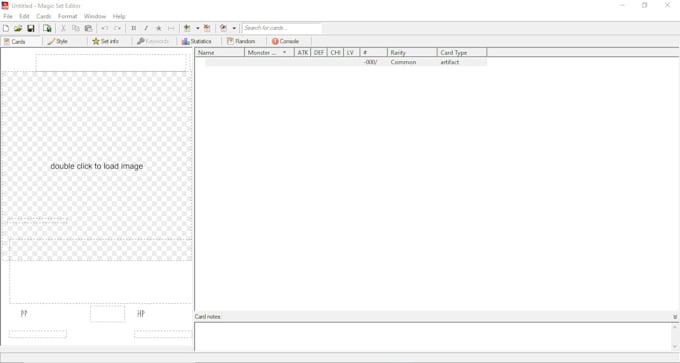The image size is (680, 363).
Task: Open the File menu
Action: tap(8, 16)
